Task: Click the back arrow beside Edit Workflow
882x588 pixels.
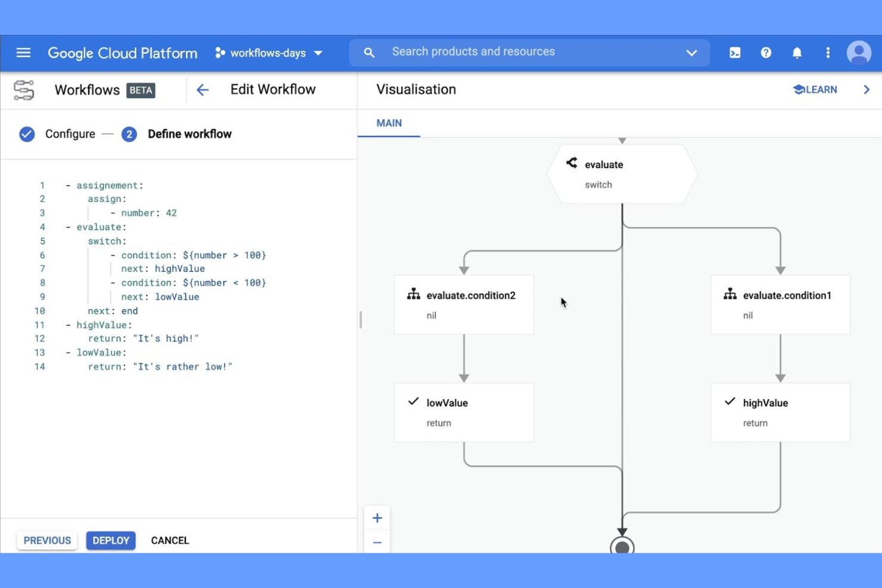Action: tap(203, 90)
